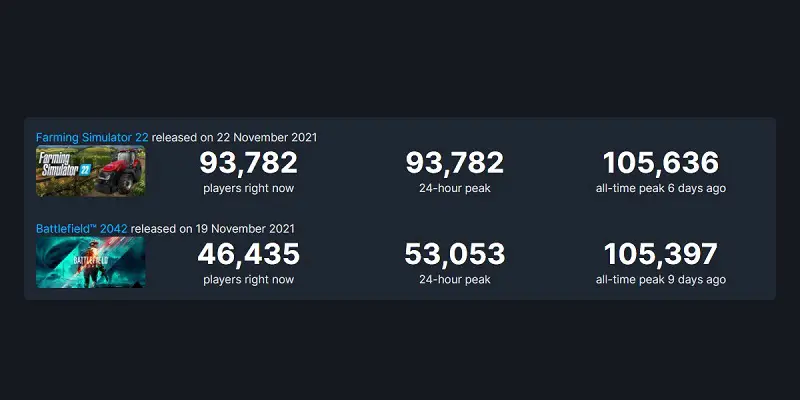Click the Farming Simulator 22 game thumbnail
The image size is (800, 400).
(x=90, y=171)
